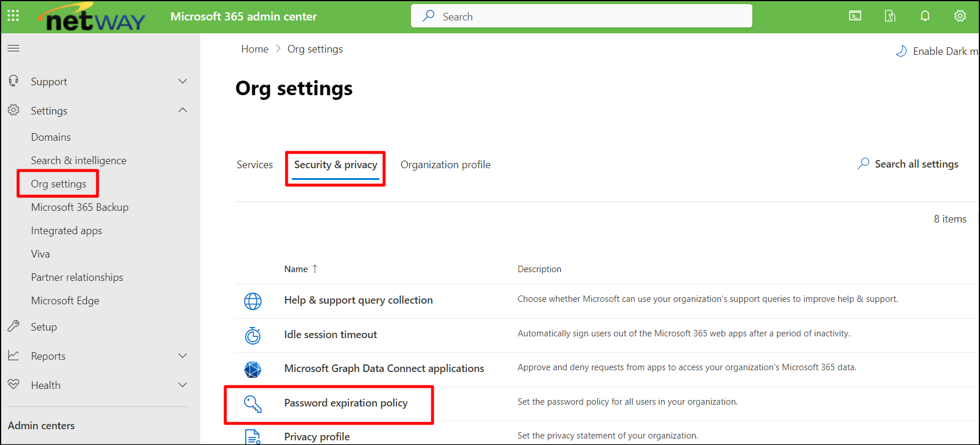Switch to the Organization profile tab
This screenshot has width=980, height=445.
445,165
